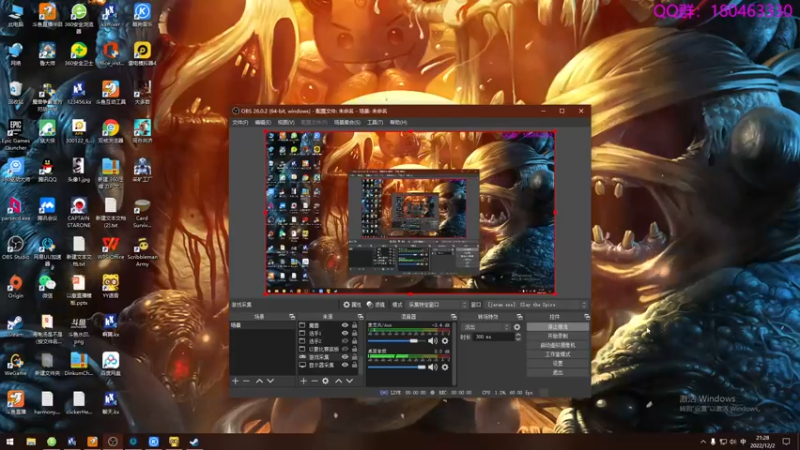The height and width of the screenshot is (450, 800).
Task: Select the 游戏采集 source row
Action: click(328, 357)
